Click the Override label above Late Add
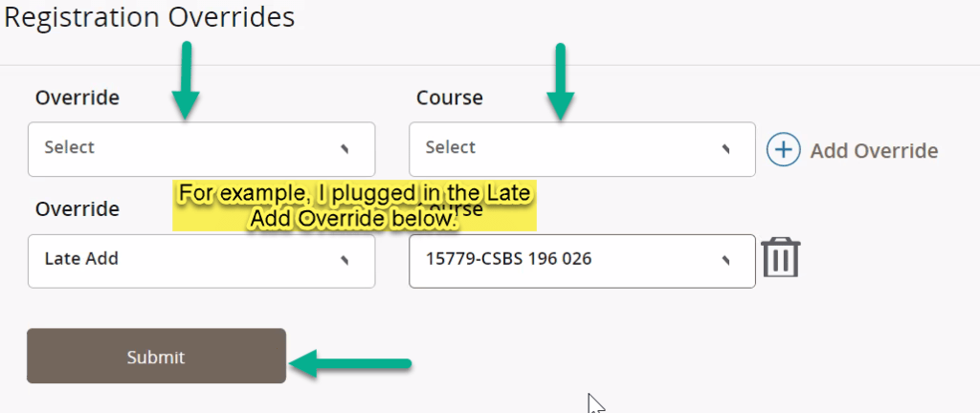The width and height of the screenshot is (980, 413). [77, 208]
